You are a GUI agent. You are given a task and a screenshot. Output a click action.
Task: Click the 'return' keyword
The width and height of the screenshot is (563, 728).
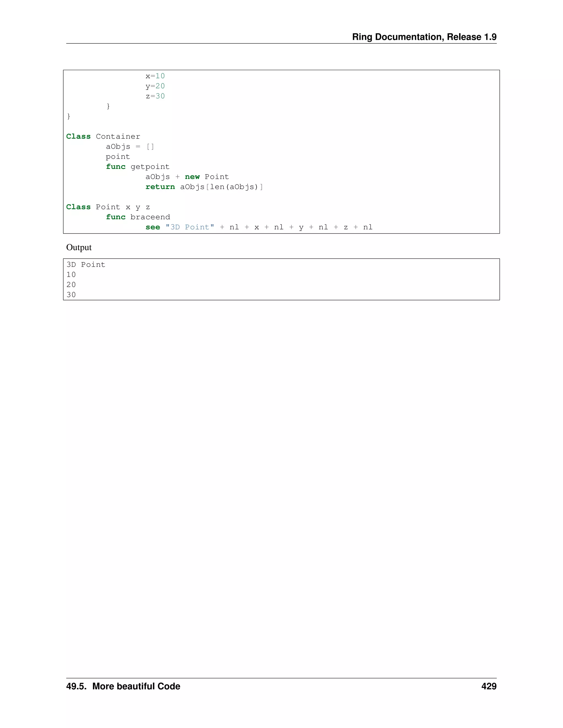pyautogui.click(x=160, y=187)
